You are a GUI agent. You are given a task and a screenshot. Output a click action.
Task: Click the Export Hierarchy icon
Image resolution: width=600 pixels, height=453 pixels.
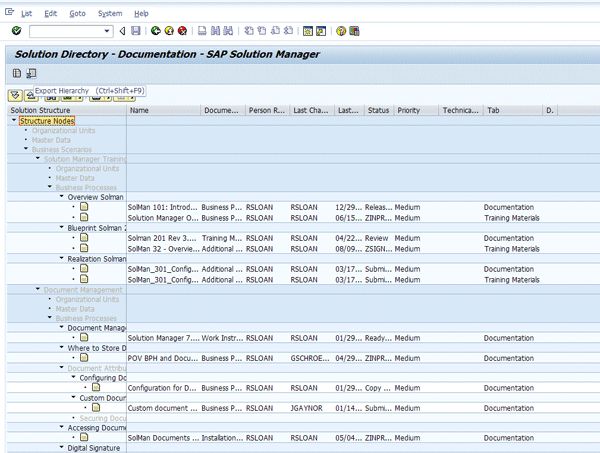click(31, 74)
